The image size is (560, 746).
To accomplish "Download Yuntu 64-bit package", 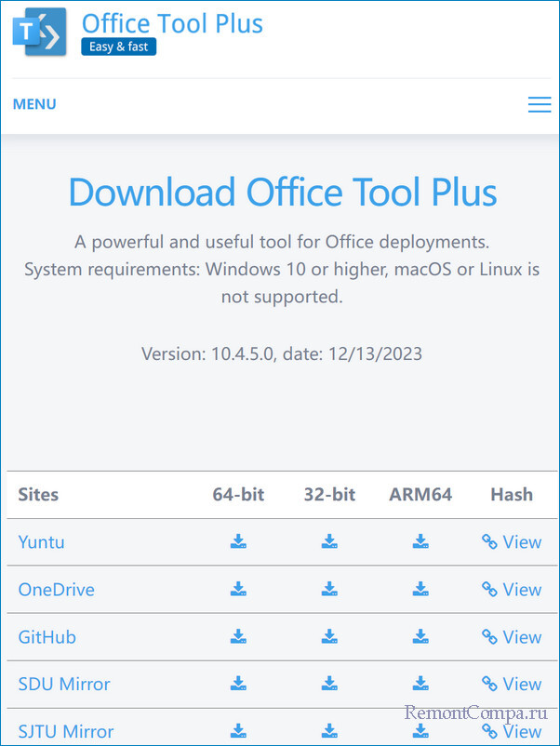I will coord(238,541).
